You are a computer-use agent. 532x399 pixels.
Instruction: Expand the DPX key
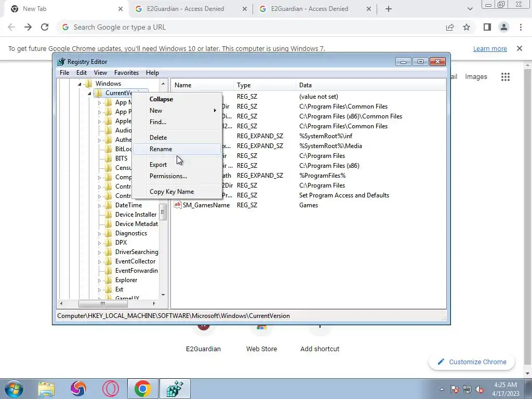[x=99, y=243]
